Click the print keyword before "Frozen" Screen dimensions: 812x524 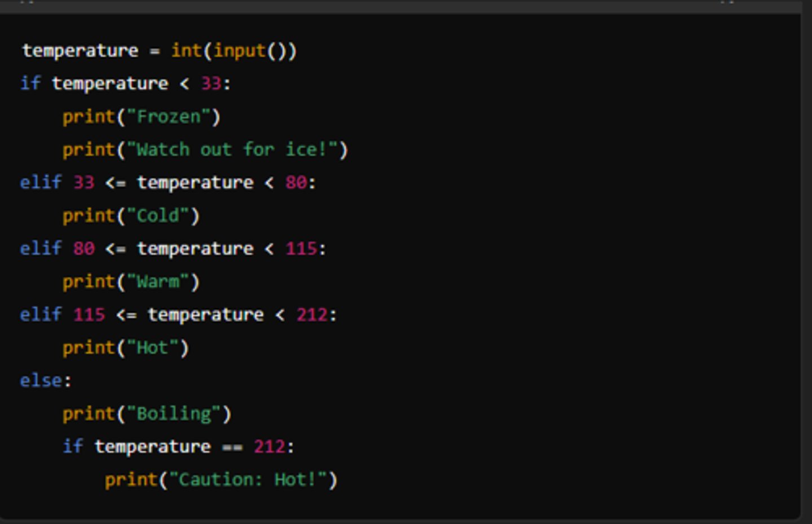click(x=89, y=117)
